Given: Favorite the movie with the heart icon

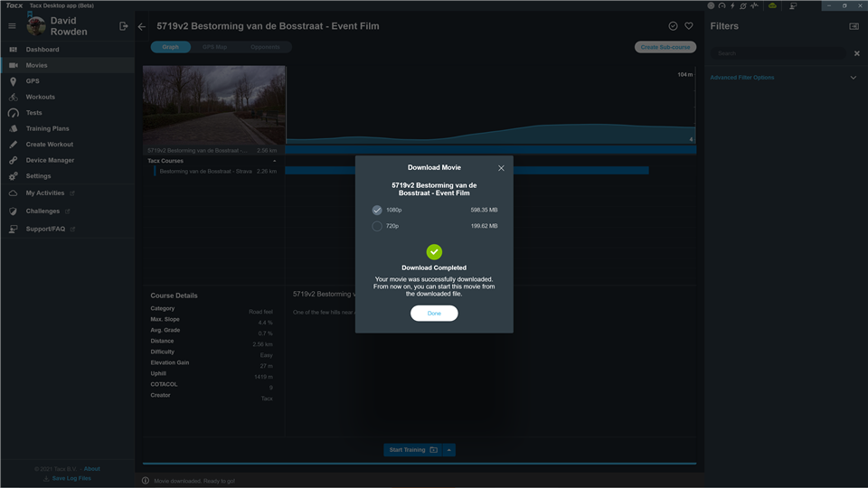Looking at the screenshot, I should point(689,26).
